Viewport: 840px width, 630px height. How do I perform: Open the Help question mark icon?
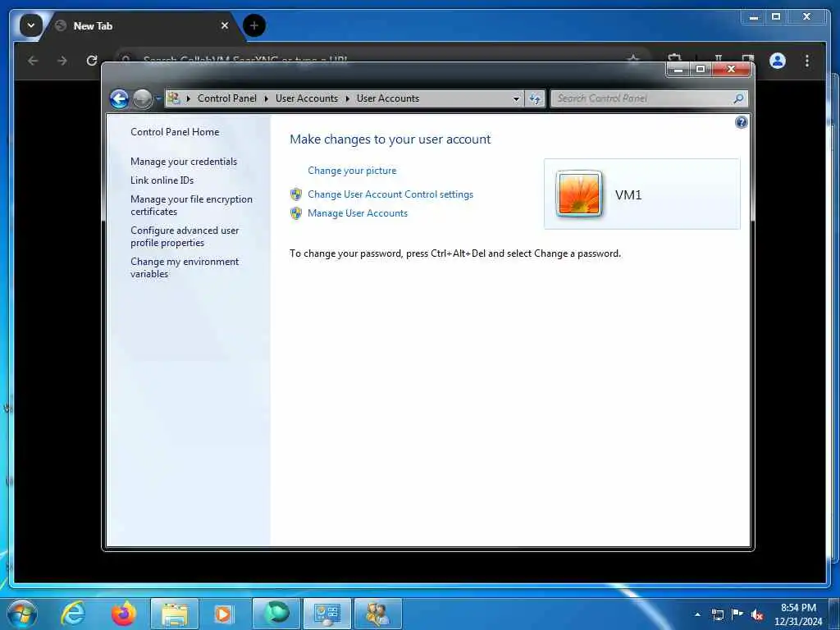741,123
